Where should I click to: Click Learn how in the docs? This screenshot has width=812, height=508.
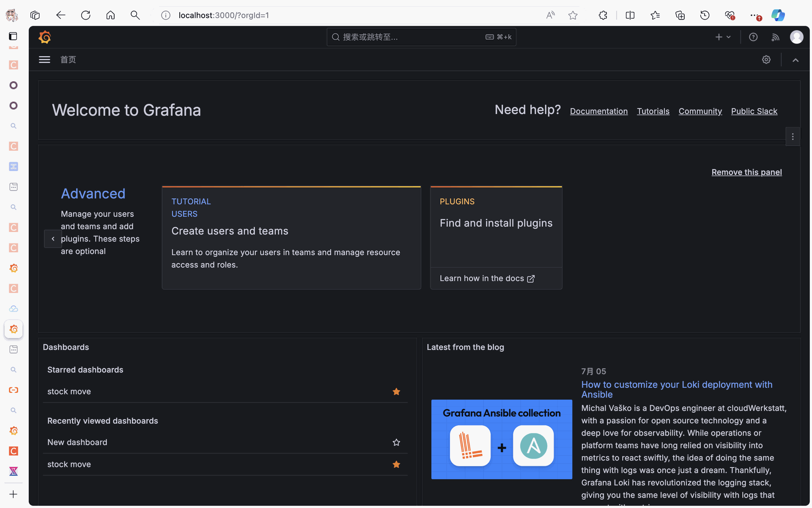coord(487,279)
